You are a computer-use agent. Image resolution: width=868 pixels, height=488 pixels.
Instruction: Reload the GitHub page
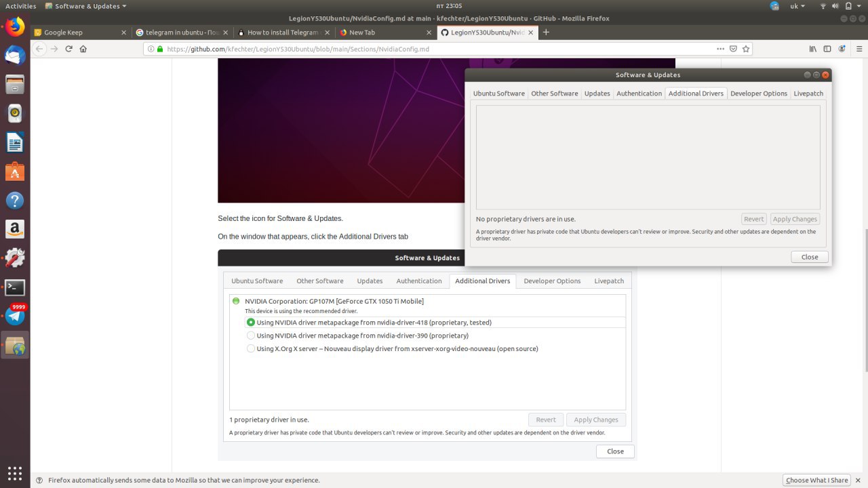point(68,49)
